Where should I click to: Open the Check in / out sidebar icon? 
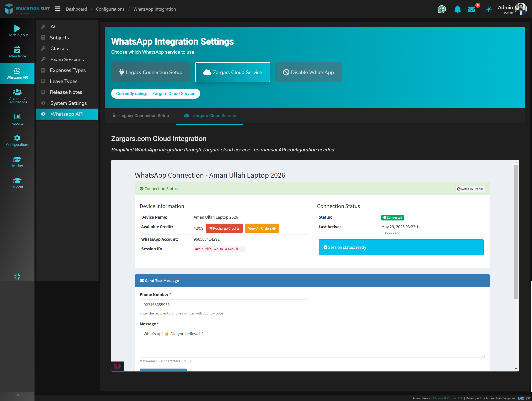coord(17,31)
